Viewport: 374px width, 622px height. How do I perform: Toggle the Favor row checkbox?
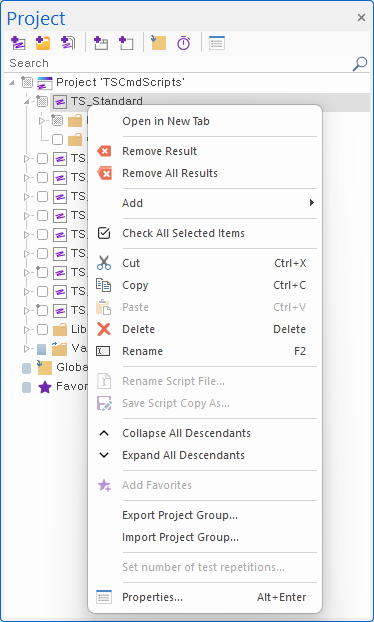pos(27,387)
